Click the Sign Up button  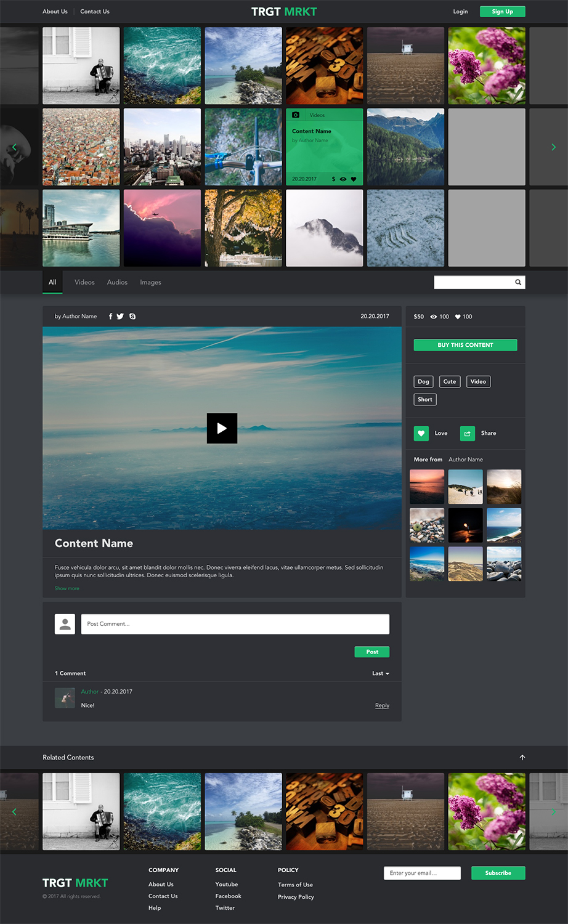[x=503, y=11]
